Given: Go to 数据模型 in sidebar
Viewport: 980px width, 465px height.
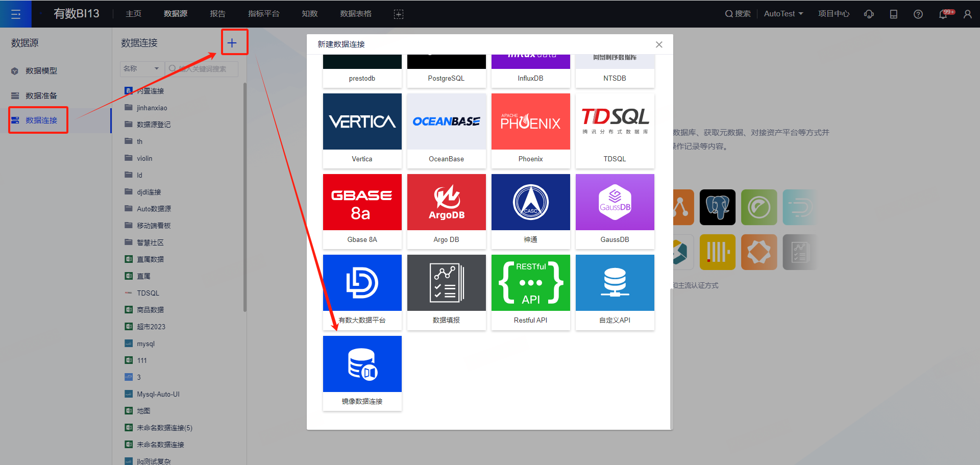Looking at the screenshot, I should click(x=41, y=71).
